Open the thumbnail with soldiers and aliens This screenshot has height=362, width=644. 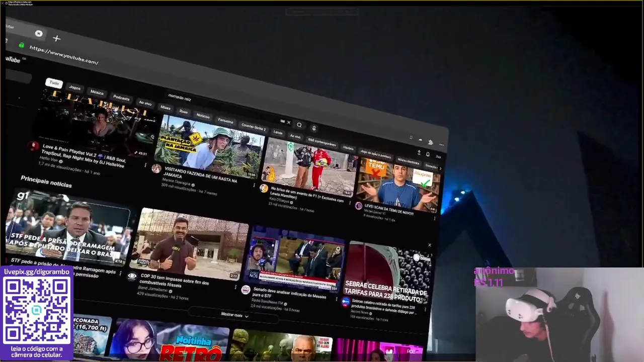282,346
